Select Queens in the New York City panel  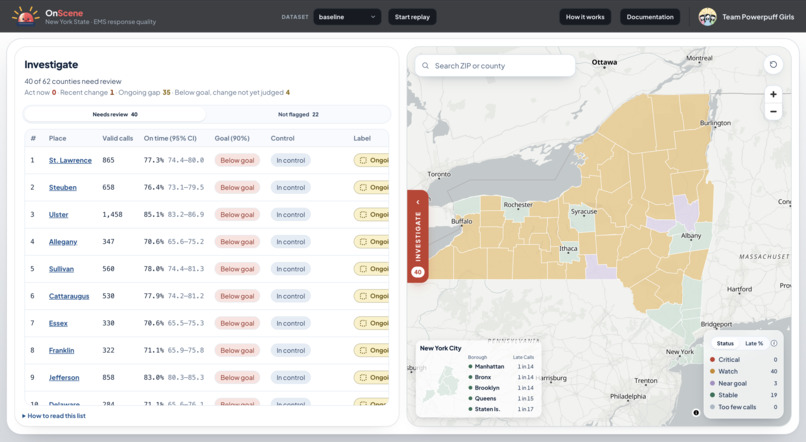click(x=501, y=398)
